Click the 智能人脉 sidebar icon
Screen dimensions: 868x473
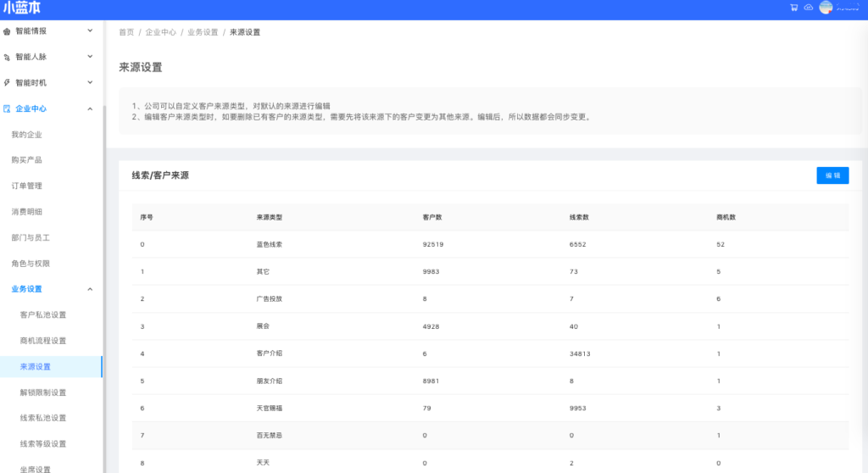[8, 58]
